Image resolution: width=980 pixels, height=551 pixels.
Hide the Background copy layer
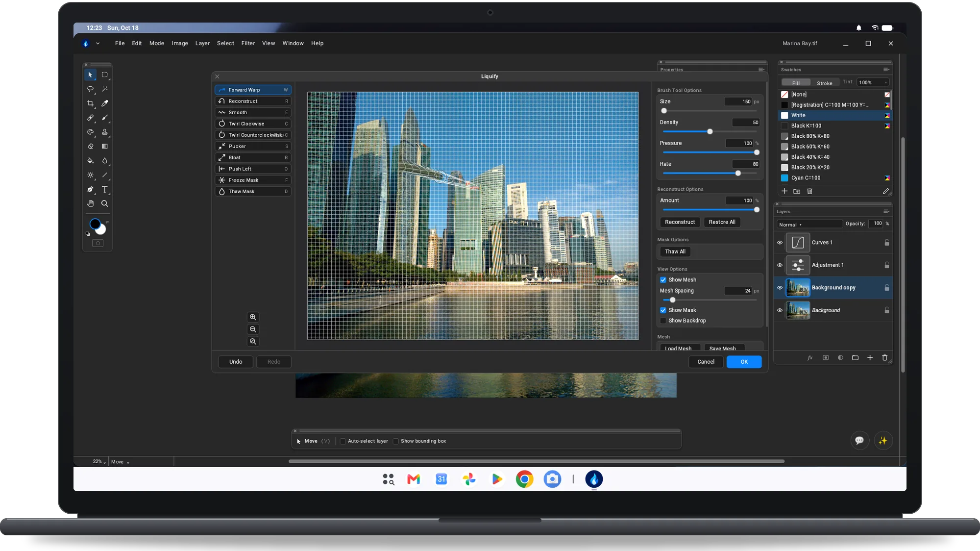780,288
